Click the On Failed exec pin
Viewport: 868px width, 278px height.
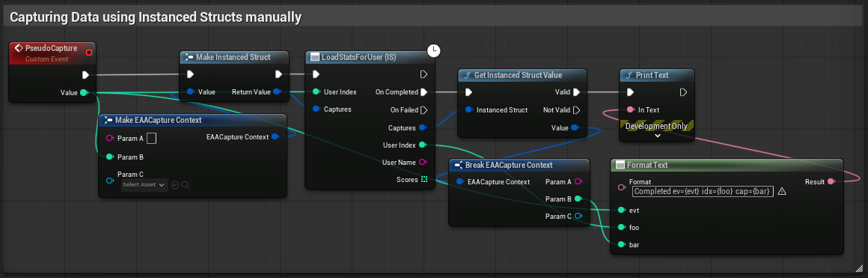(424, 110)
